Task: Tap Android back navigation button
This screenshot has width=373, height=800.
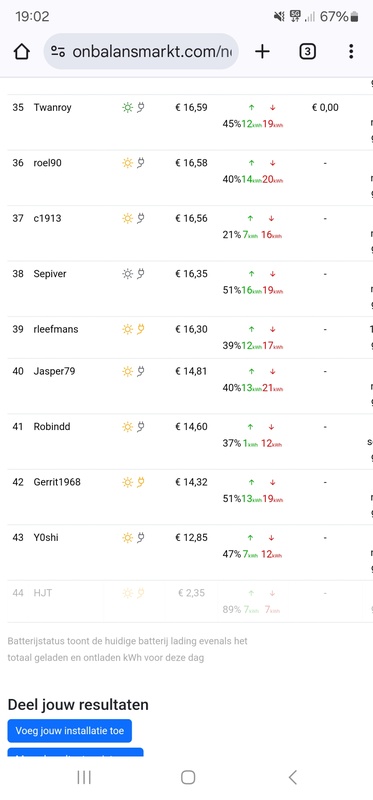Action: pos(292,777)
